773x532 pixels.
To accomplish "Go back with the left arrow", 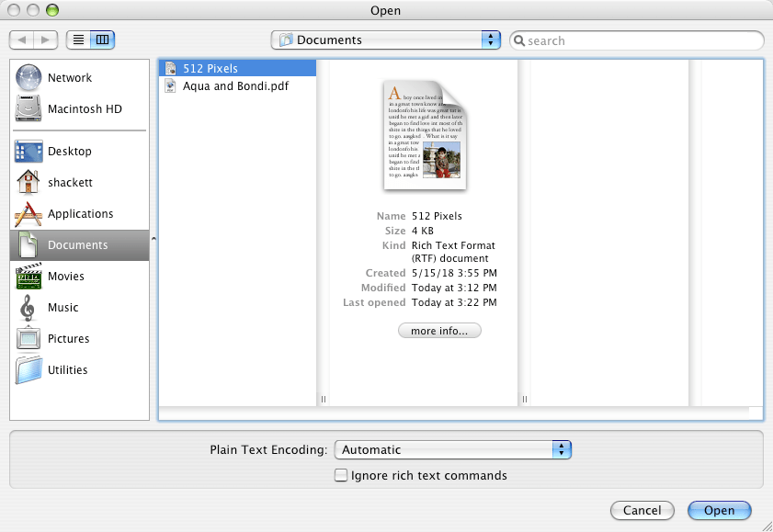I will tap(22, 40).
